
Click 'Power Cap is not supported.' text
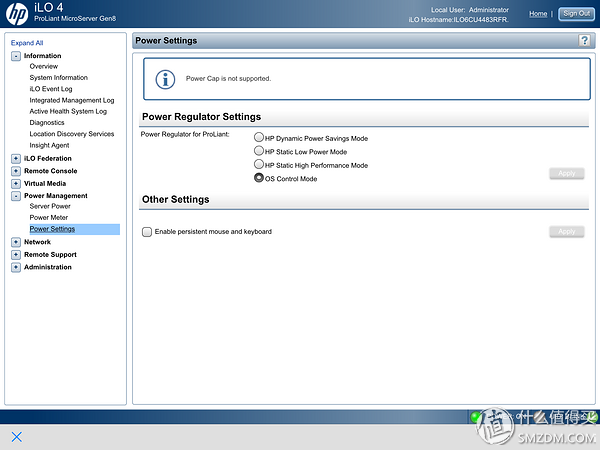[228, 78]
